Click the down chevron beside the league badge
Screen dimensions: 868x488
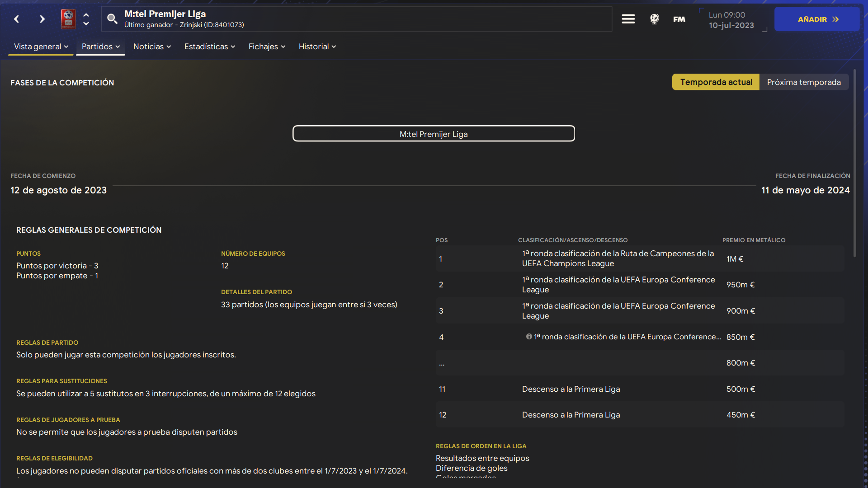pos(86,23)
